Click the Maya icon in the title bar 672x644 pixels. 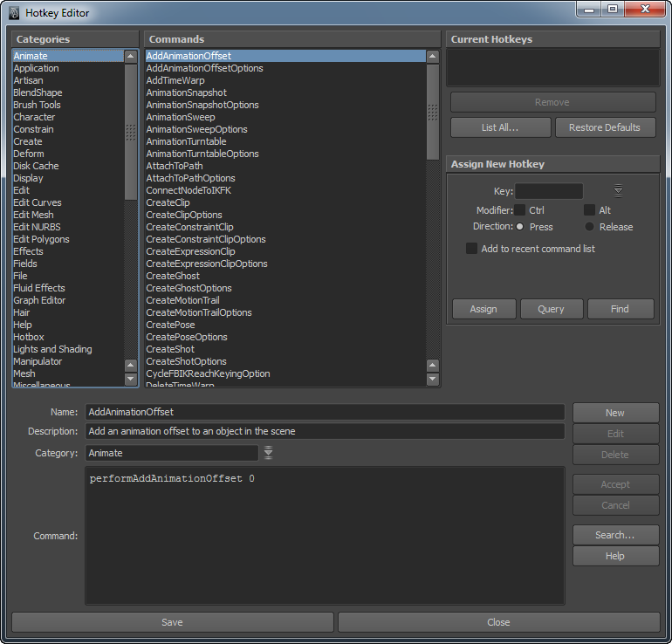tap(13, 12)
